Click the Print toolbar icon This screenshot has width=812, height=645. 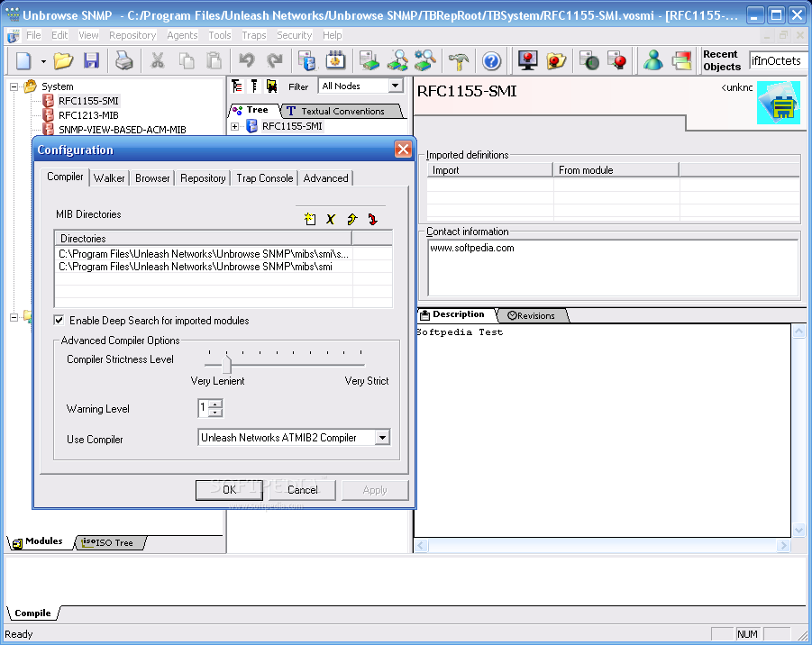[124, 60]
